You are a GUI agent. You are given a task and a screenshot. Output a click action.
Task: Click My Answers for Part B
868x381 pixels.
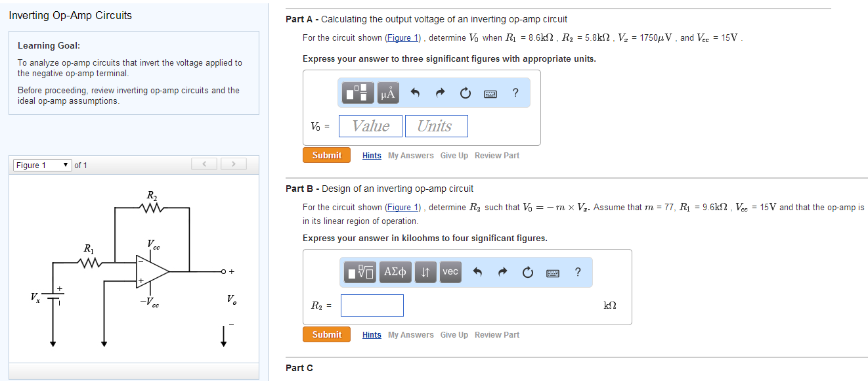click(410, 334)
